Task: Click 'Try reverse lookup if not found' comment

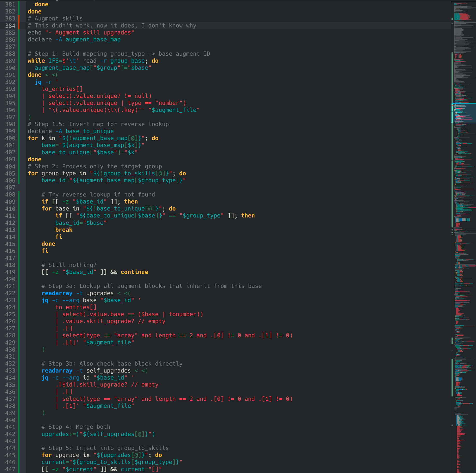Action: coord(98,195)
